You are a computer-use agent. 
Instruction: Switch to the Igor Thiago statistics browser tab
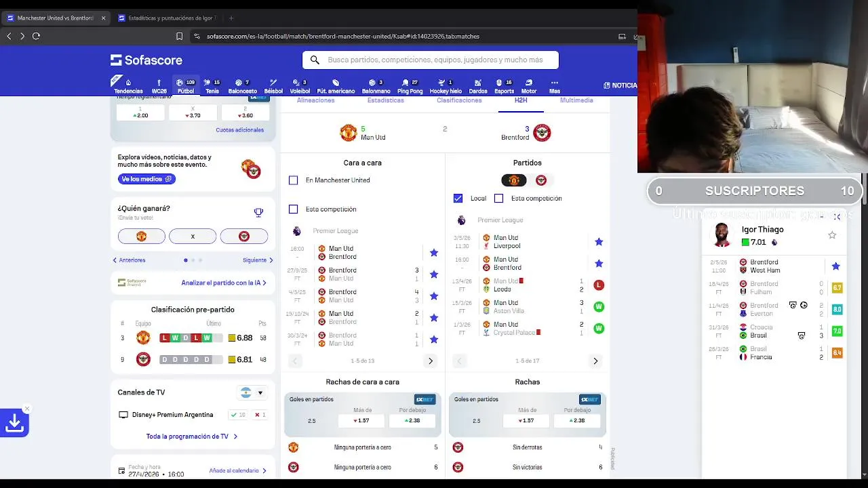pyautogui.click(x=168, y=18)
